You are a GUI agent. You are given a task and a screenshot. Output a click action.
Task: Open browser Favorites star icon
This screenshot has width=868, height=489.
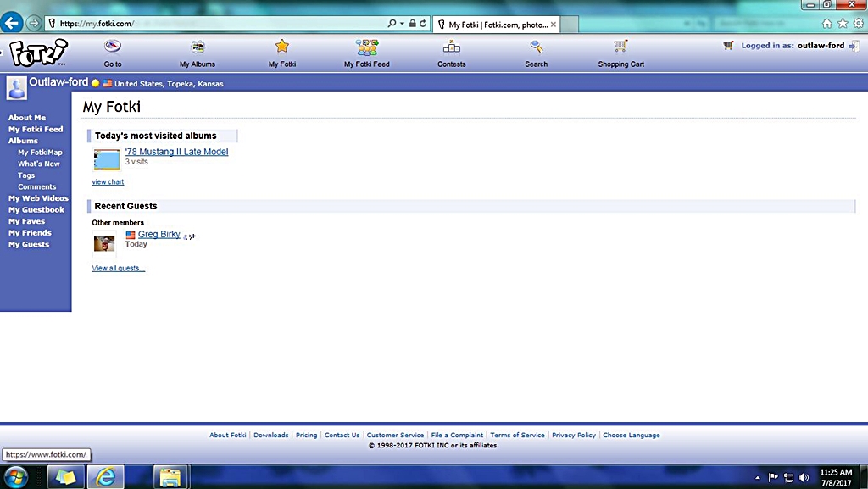pyautogui.click(x=843, y=23)
